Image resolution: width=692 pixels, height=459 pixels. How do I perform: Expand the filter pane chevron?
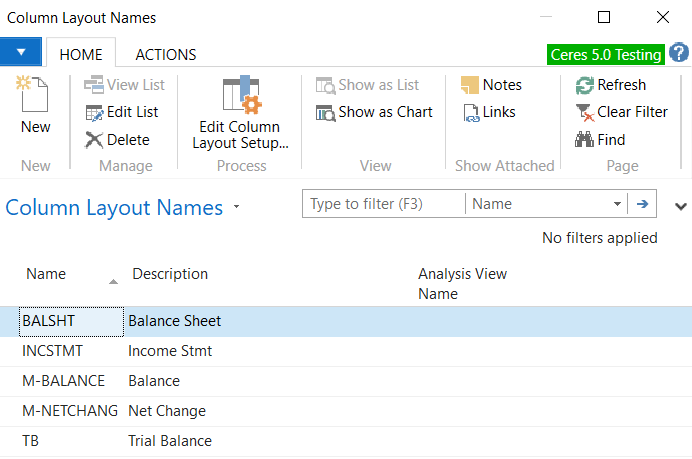681,207
